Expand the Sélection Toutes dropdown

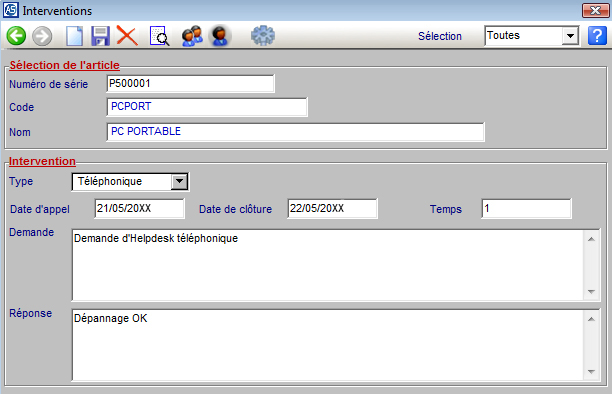[570, 36]
